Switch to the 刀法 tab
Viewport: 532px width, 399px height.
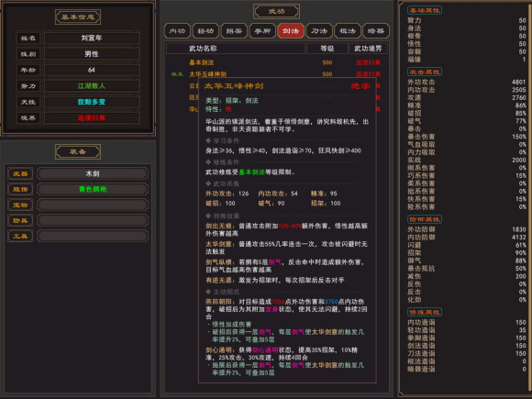point(319,31)
